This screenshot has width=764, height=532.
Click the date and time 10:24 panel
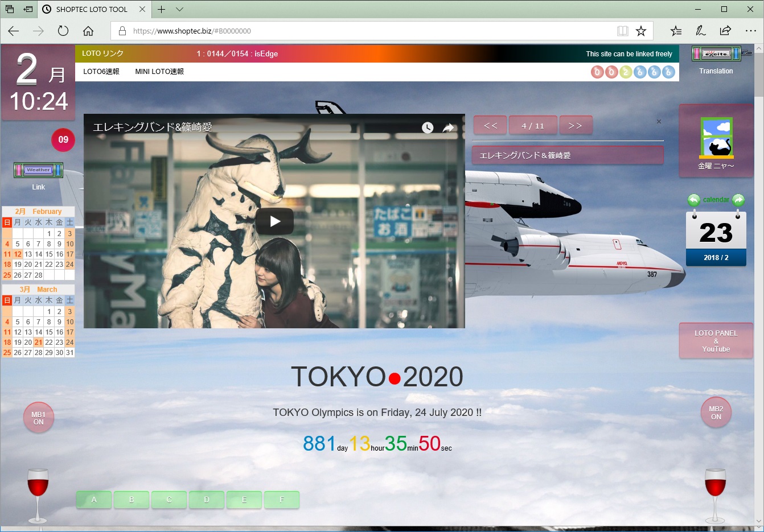38,83
